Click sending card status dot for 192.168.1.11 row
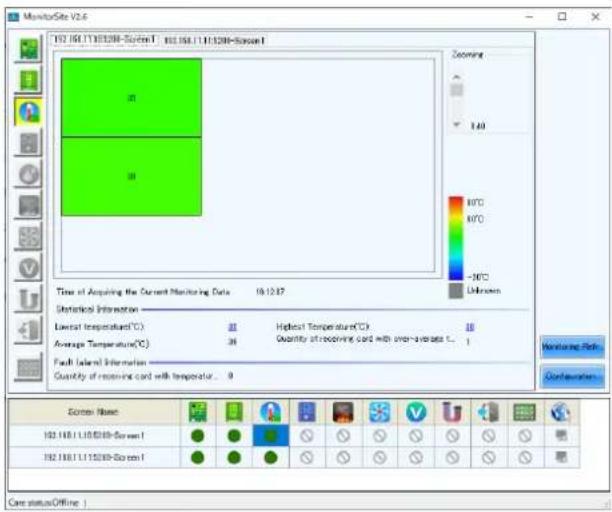Image resolution: width=612 pixels, height=512 pixels. (197, 457)
